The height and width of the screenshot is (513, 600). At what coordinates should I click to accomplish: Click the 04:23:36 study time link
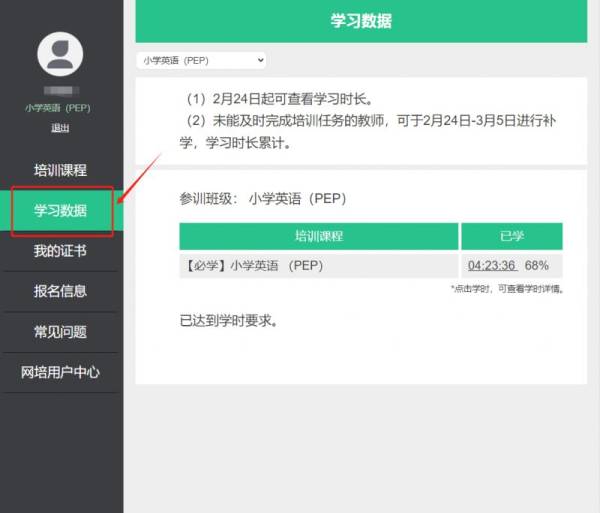click(x=492, y=265)
